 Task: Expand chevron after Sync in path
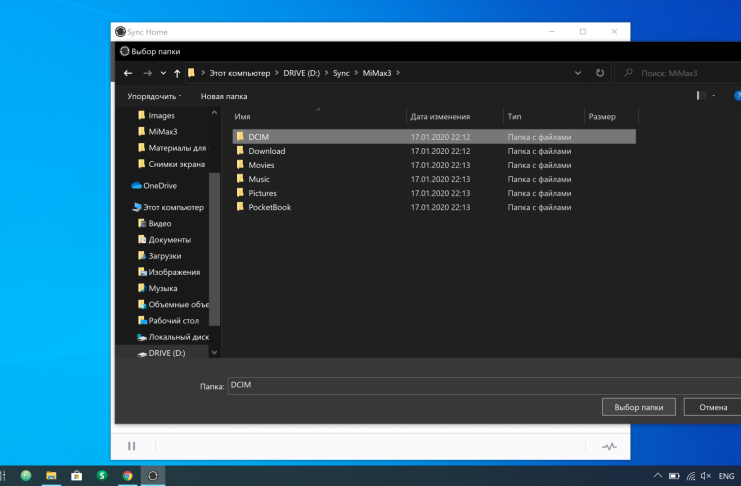click(x=356, y=73)
